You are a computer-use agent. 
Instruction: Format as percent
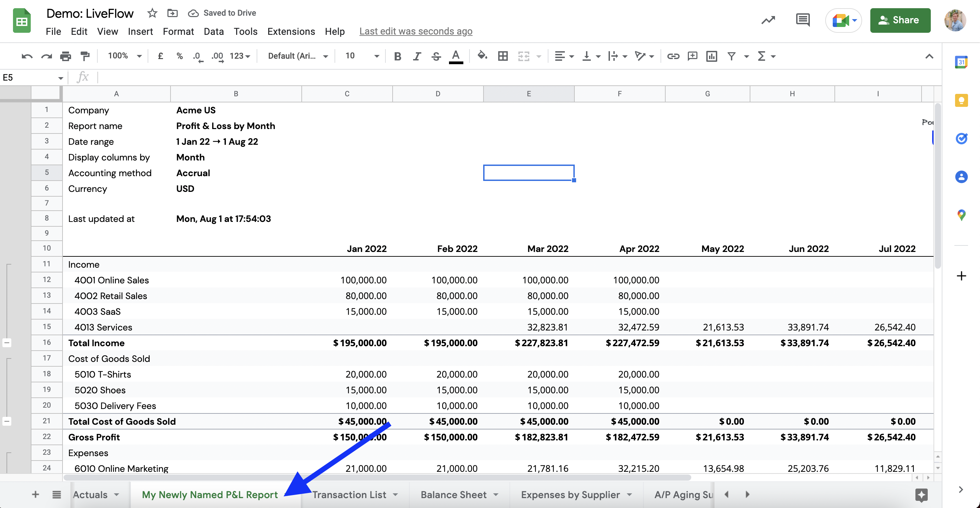click(180, 56)
